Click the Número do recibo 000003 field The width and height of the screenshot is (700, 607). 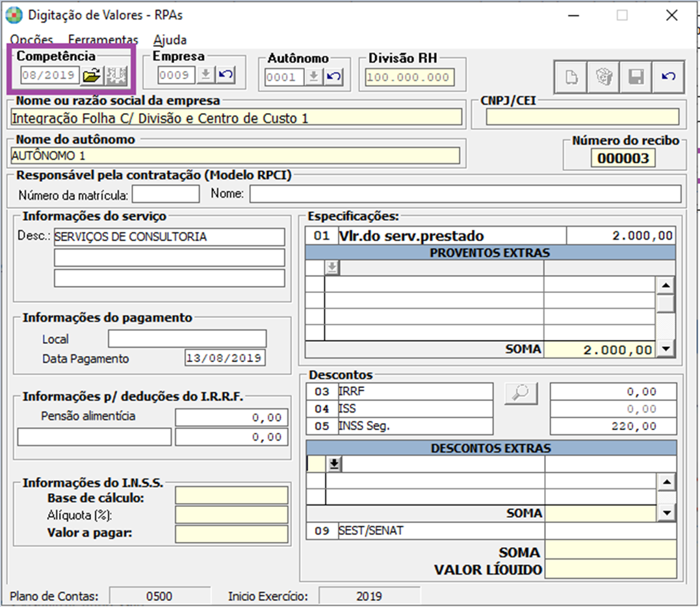[623, 158]
